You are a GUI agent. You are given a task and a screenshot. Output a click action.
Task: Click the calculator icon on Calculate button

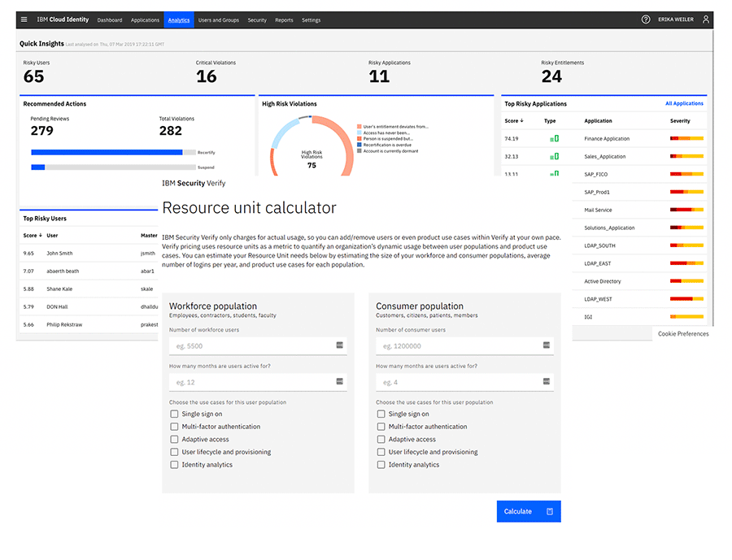click(550, 511)
